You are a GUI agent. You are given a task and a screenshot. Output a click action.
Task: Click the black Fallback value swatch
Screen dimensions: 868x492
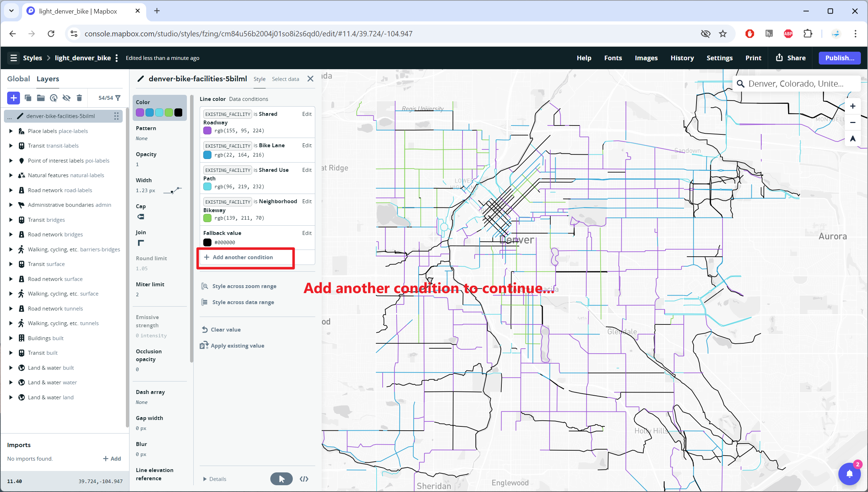(x=207, y=242)
